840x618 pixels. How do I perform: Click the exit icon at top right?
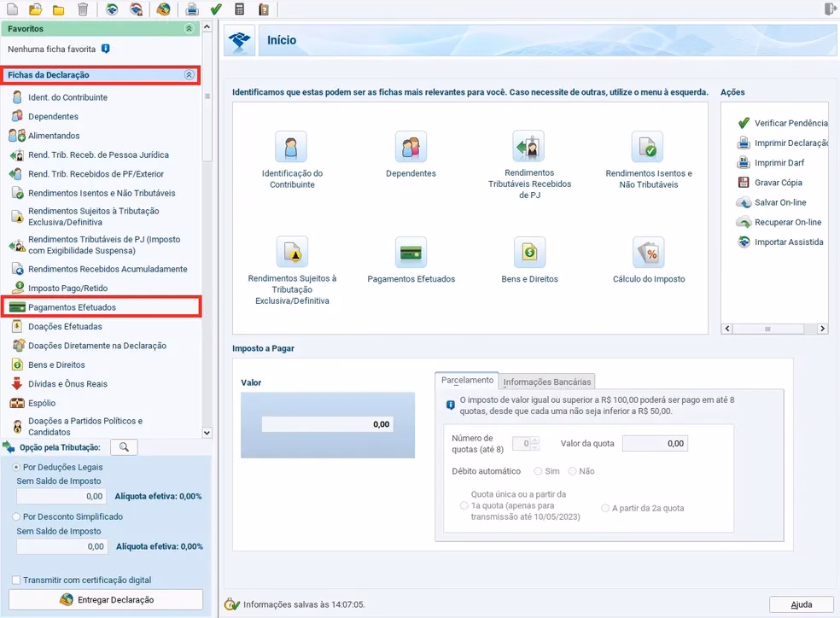pos(830,9)
